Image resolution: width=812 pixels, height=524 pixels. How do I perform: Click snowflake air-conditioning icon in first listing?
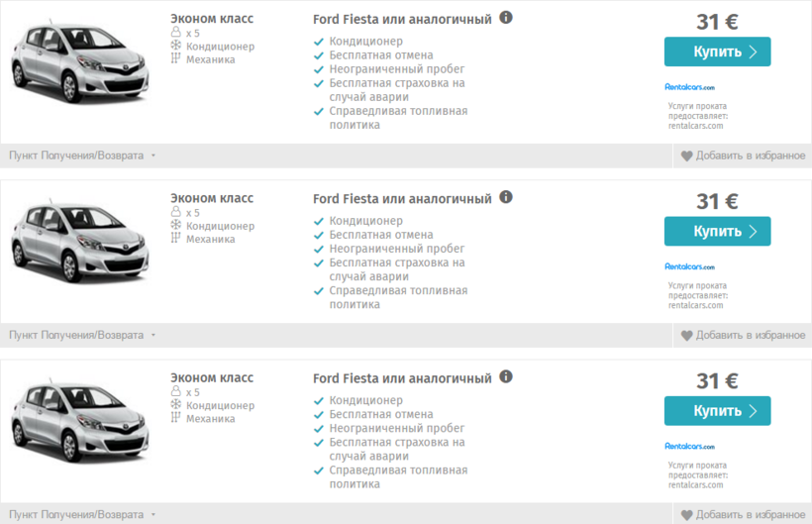176,46
